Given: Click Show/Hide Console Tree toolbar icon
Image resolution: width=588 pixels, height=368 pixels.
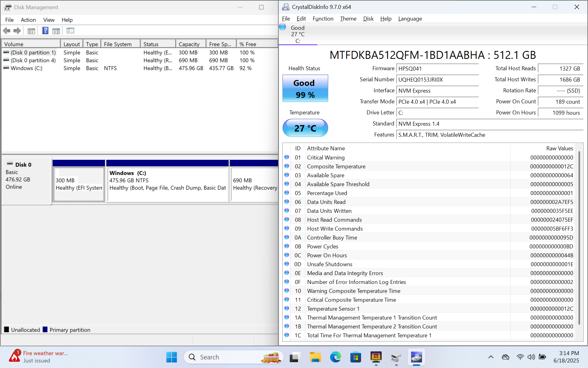Looking at the screenshot, I should pyautogui.click(x=31, y=31).
